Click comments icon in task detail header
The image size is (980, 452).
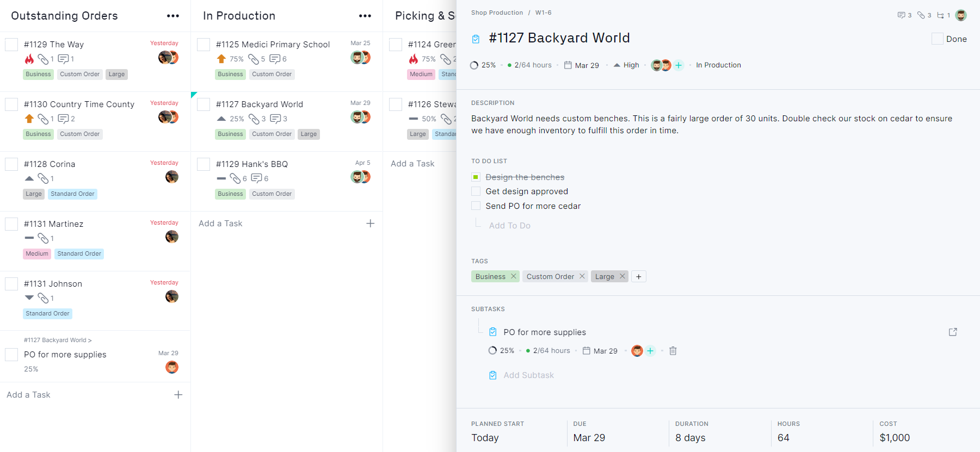tap(901, 15)
